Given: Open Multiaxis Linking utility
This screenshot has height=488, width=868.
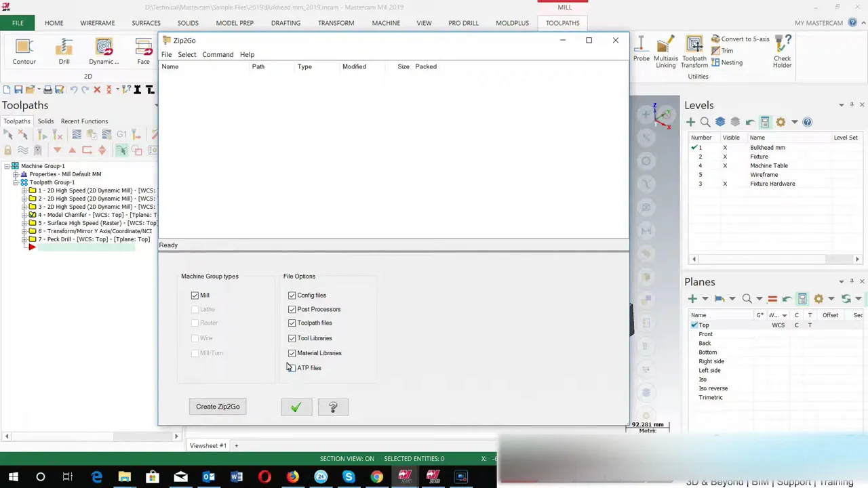Looking at the screenshot, I should tap(665, 53).
